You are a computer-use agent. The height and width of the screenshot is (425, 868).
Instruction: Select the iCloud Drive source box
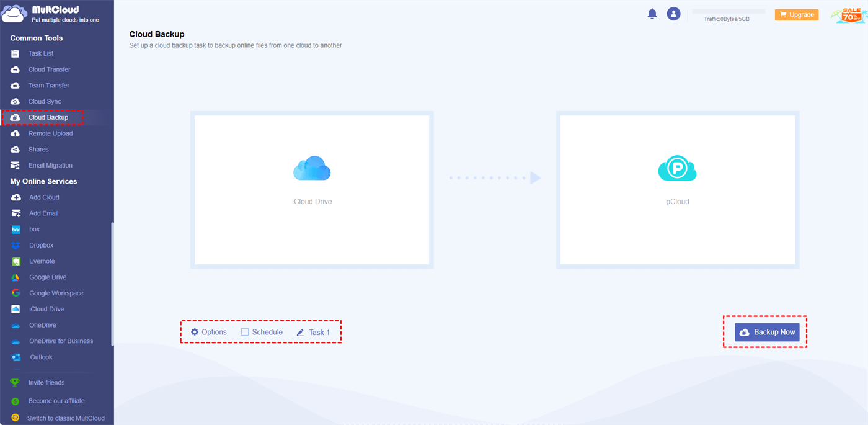312,190
